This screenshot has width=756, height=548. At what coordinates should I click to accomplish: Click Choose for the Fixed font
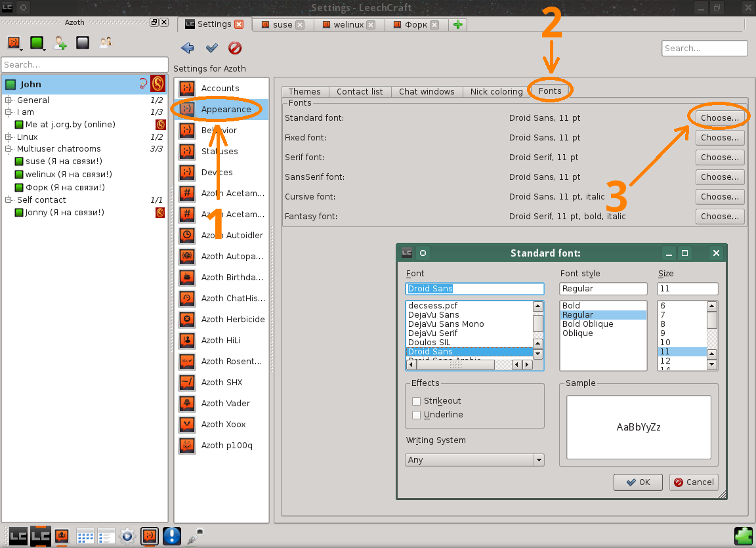click(720, 137)
